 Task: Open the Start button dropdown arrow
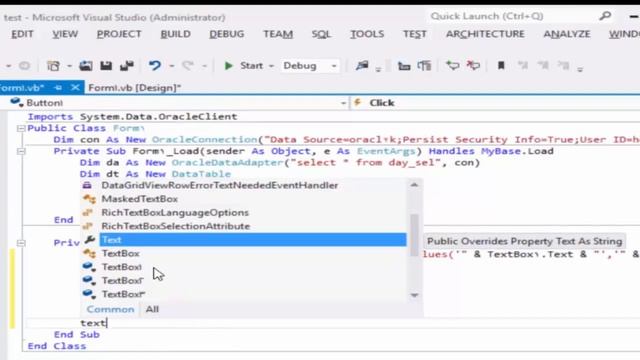(x=271, y=66)
